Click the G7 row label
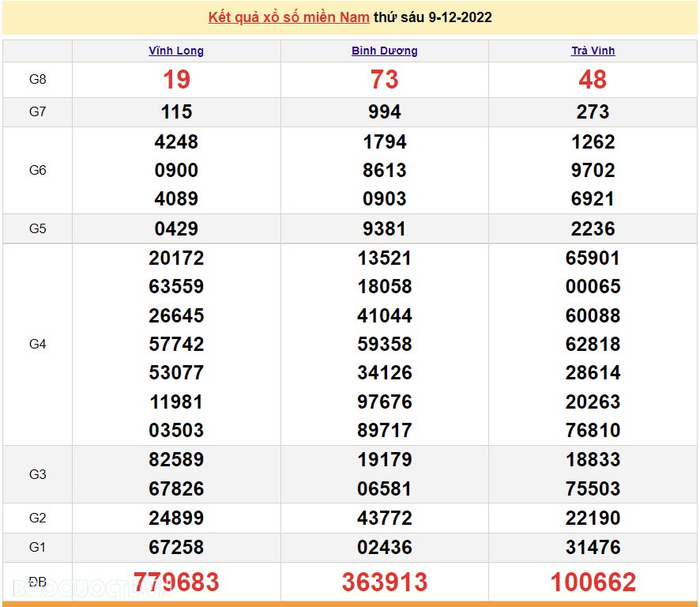Screen dimensions: 700x607 coord(37,112)
